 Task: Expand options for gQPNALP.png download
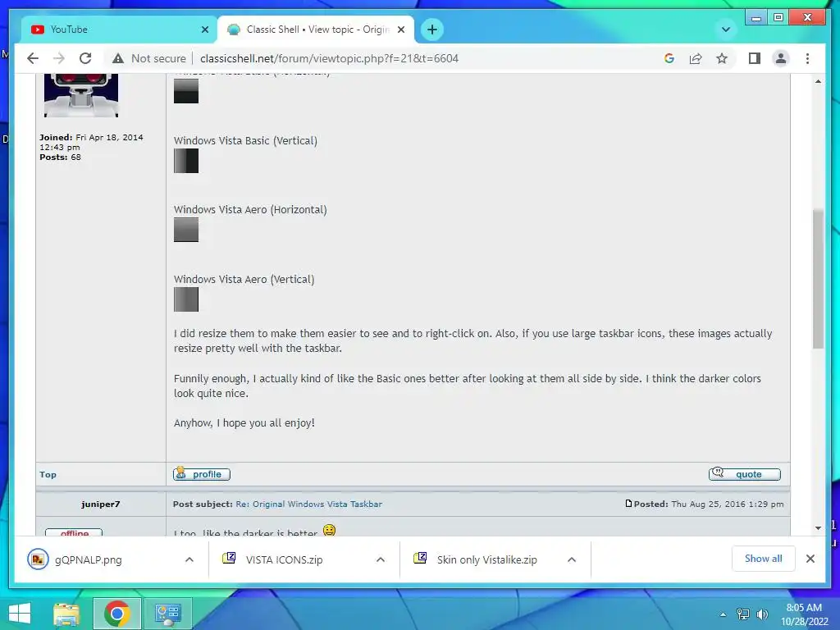pyautogui.click(x=189, y=559)
